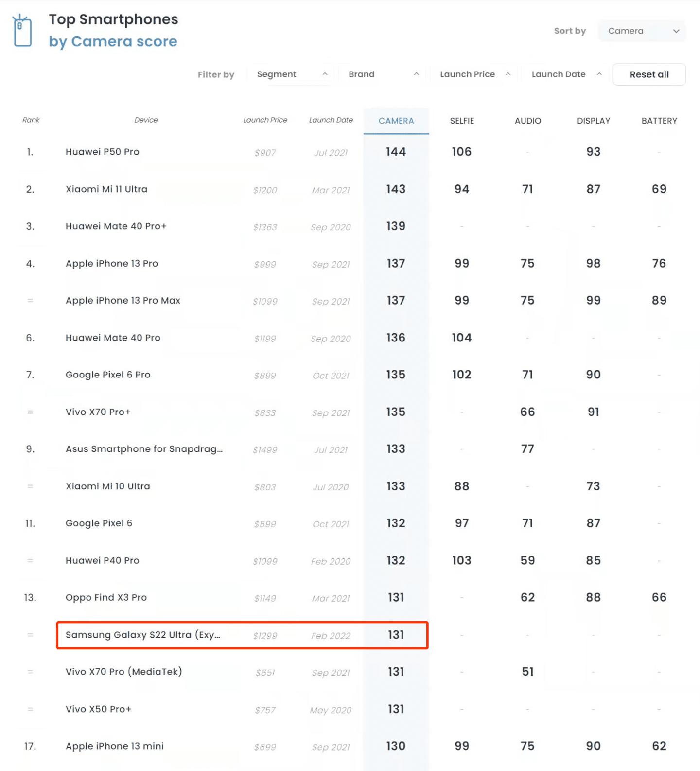Open the Huawei Mate 40 Pro link
Image resolution: width=700 pixels, height=771 pixels.
pyautogui.click(x=113, y=338)
